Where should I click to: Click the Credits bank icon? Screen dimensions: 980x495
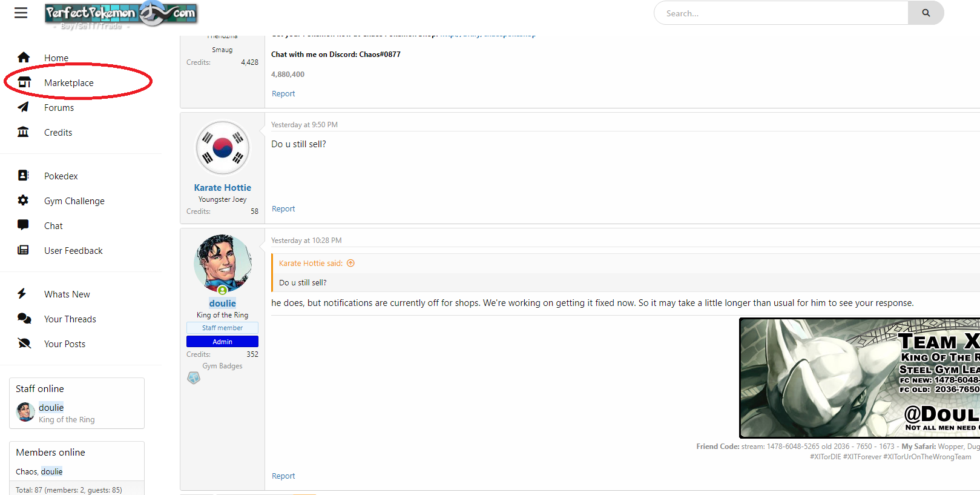pos(23,132)
